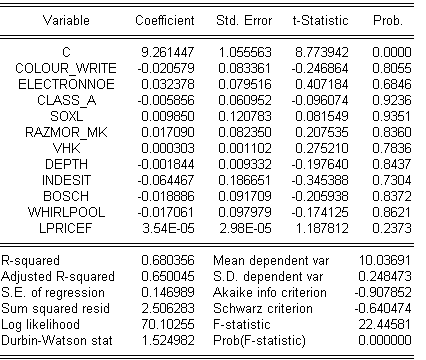Click the VHK t-Statistic value 0.275210
426x360 pixels.
tap(322, 148)
